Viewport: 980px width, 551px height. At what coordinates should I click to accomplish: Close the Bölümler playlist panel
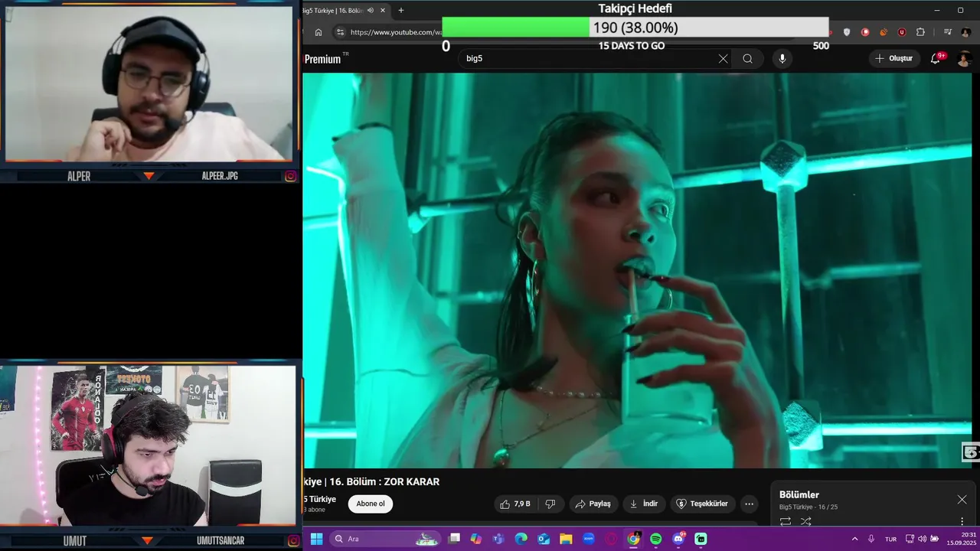962,500
